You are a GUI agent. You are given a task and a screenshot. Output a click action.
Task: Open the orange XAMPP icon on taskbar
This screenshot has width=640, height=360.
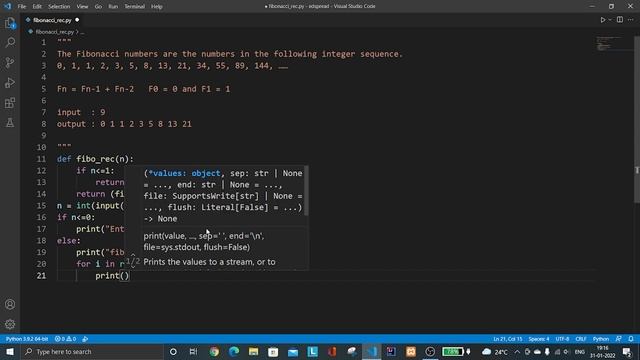pos(411,352)
